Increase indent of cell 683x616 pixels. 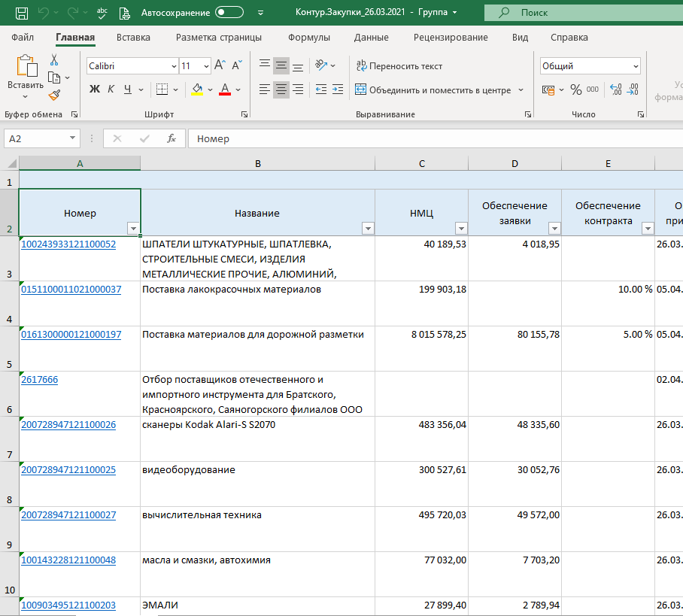(x=338, y=90)
